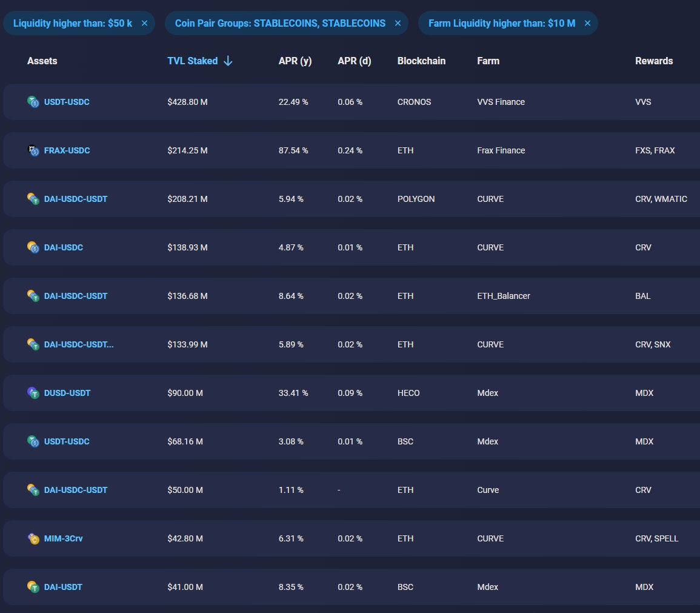Sort by APR (d) column header
The width and height of the screenshot is (700, 613).
[355, 61]
